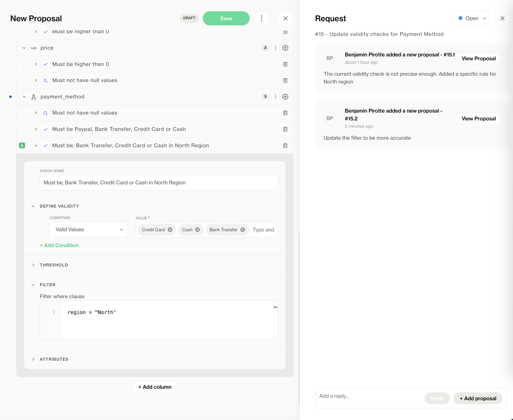The image size is (513, 420).
Task: Add a check to the price column
Action: 285,48
